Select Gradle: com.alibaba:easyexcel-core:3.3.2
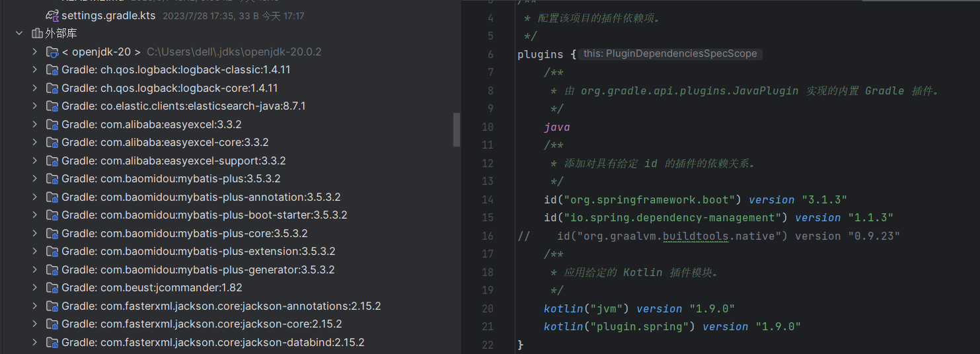Viewport: 980px width, 354px height. point(165,142)
